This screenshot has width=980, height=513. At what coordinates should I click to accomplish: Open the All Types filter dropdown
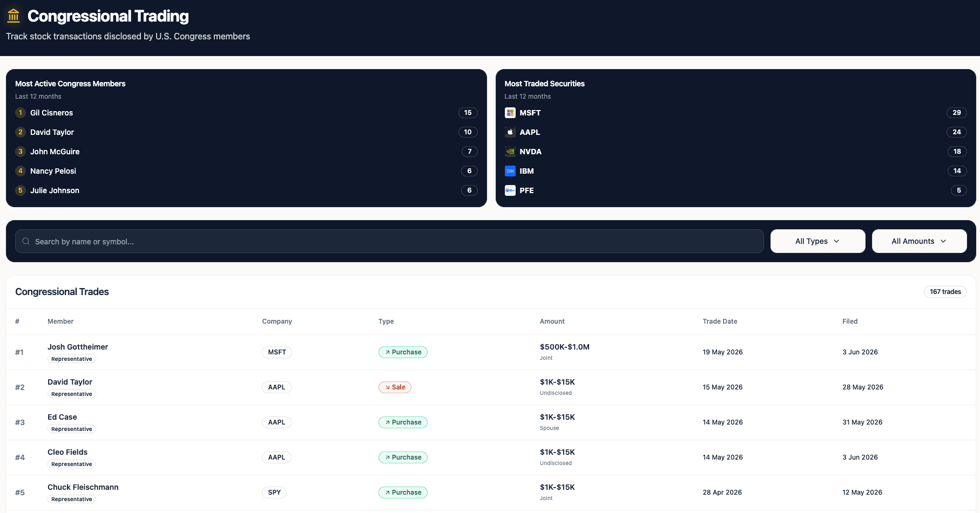pyautogui.click(x=817, y=241)
